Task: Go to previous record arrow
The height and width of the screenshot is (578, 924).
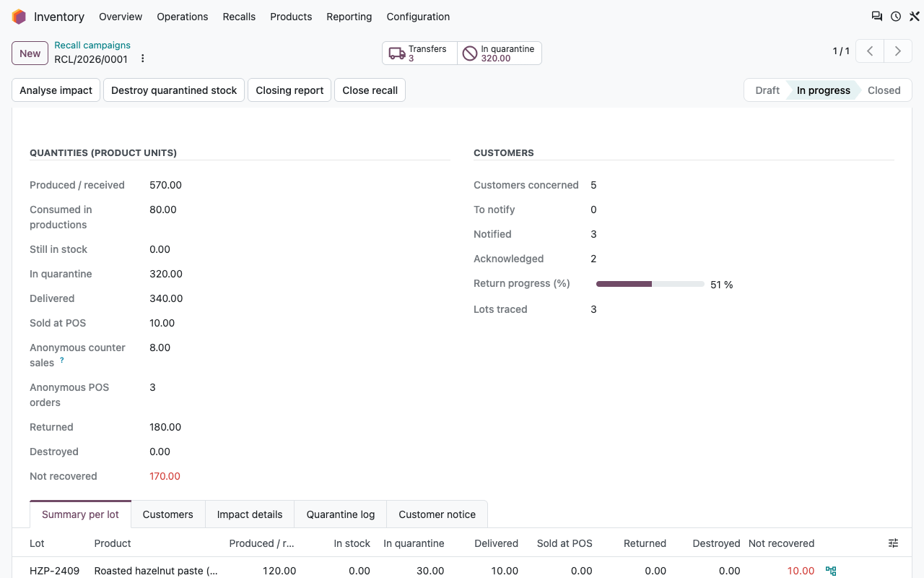Action: point(870,51)
